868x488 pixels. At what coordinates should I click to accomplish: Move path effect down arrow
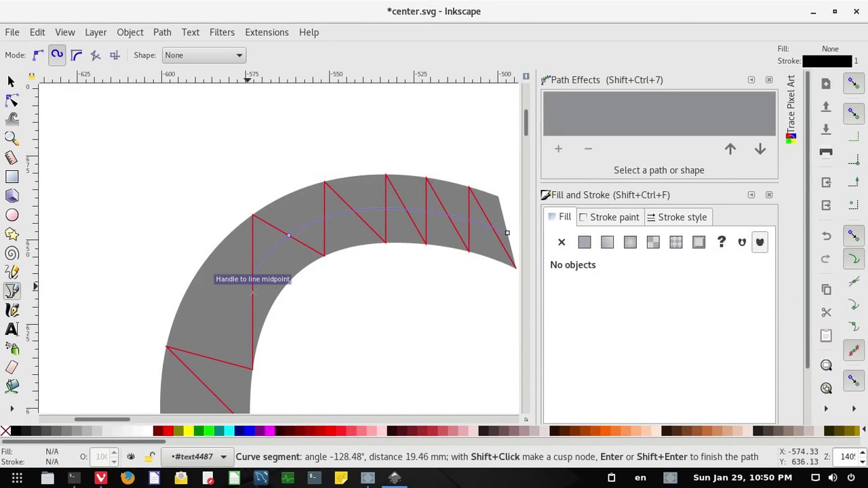(x=760, y=149)
